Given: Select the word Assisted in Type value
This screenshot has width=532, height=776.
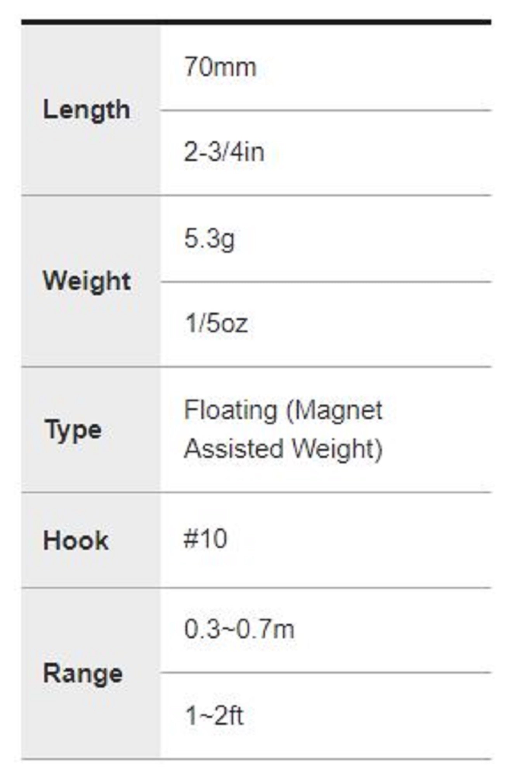Looking at the screenshot, I should tap(234, 449).
